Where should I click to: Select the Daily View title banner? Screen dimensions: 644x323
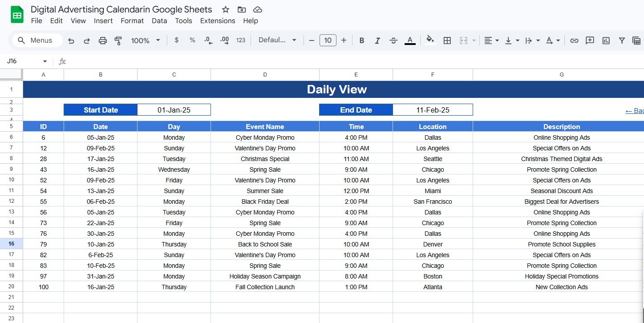pos(333,89)
